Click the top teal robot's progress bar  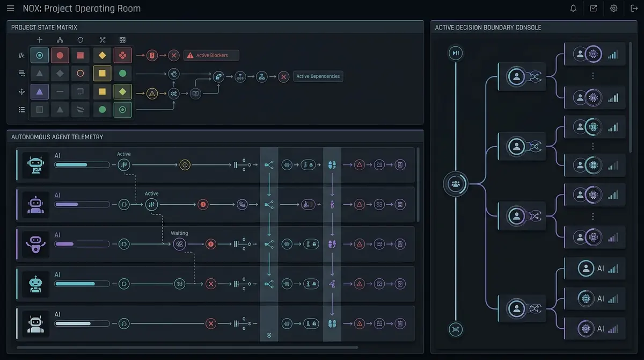click(82, 165)
